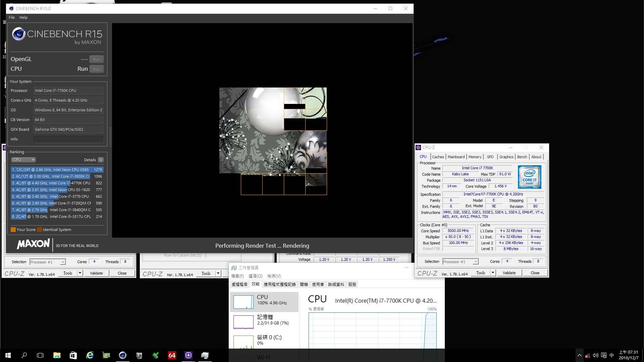Open File Explorer from the taskbar
This screenshot has width=644, height=362.
pyautogui.click(x=57, y=355)
